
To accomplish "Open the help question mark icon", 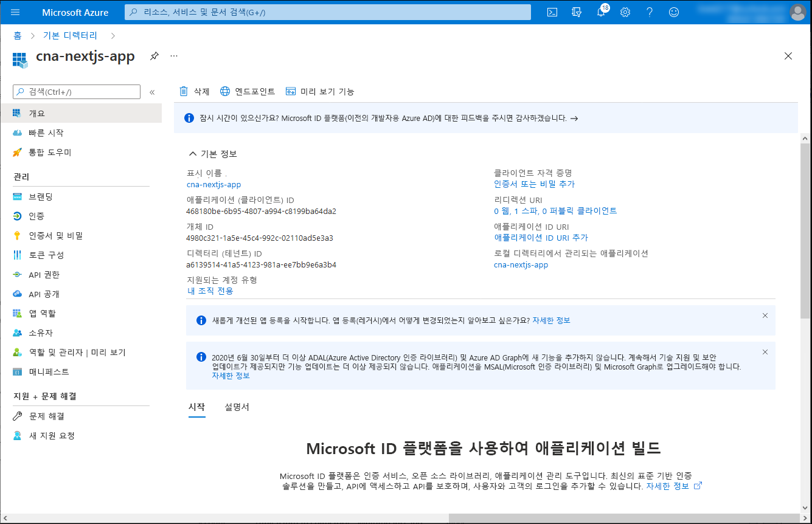I will [650, 12].
